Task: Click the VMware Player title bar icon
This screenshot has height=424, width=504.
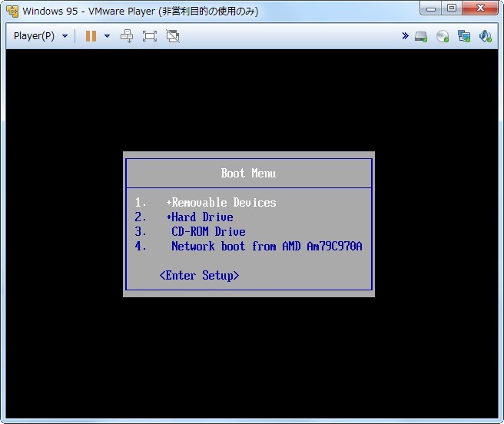Action: tap(12, 12)
